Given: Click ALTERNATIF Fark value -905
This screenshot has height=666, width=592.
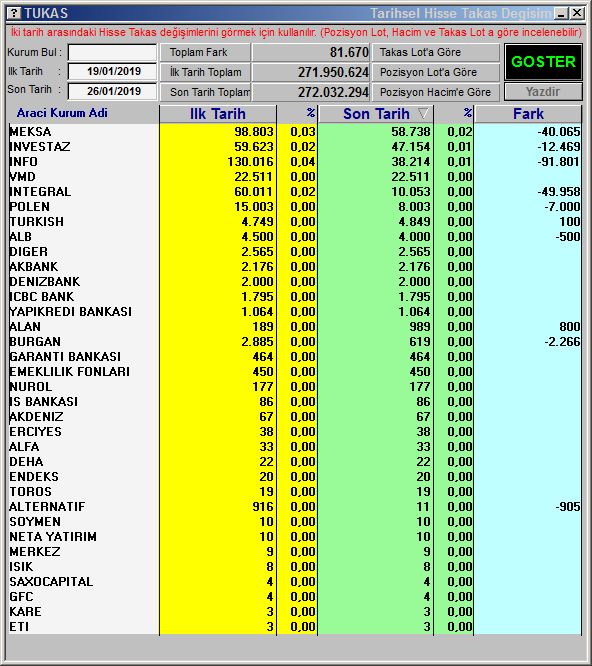Looking at the screenshot, I should (567, 507).
